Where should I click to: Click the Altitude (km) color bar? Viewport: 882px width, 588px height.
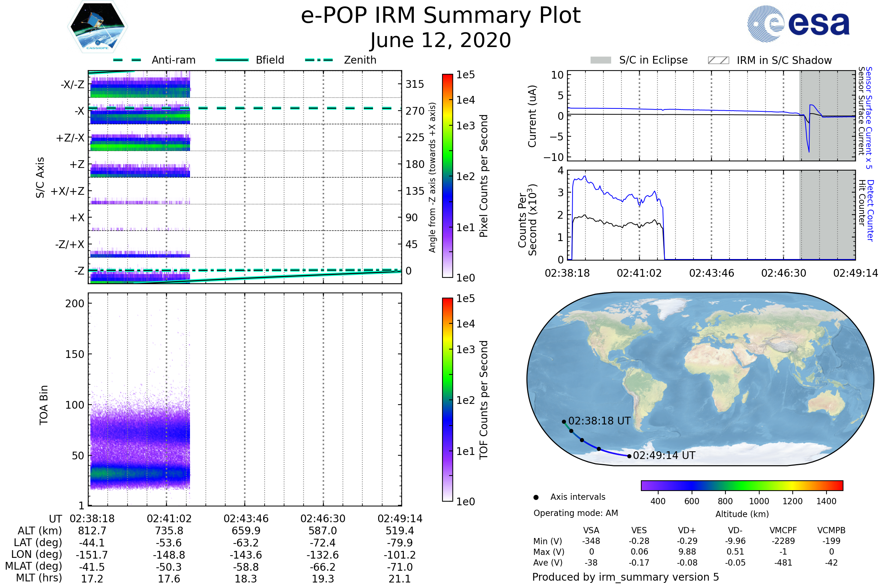[x=742, y=485]
